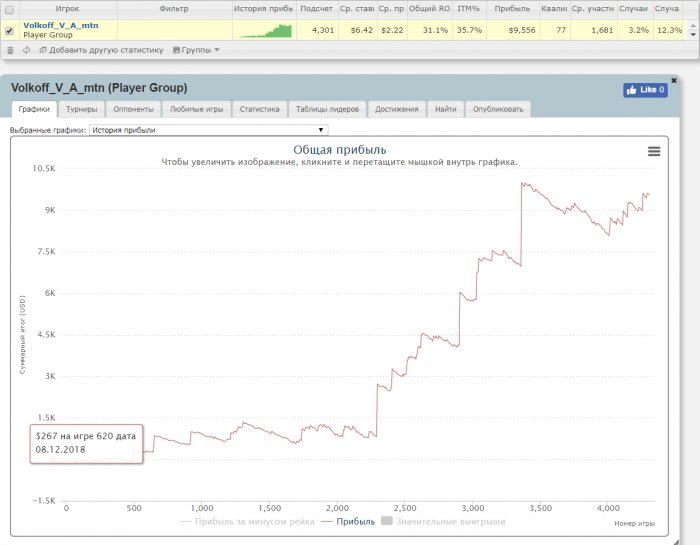Open the Volkoff_V_A_mtn player link
This screenshot has width=700, height=545.
(x=61, y=25)
